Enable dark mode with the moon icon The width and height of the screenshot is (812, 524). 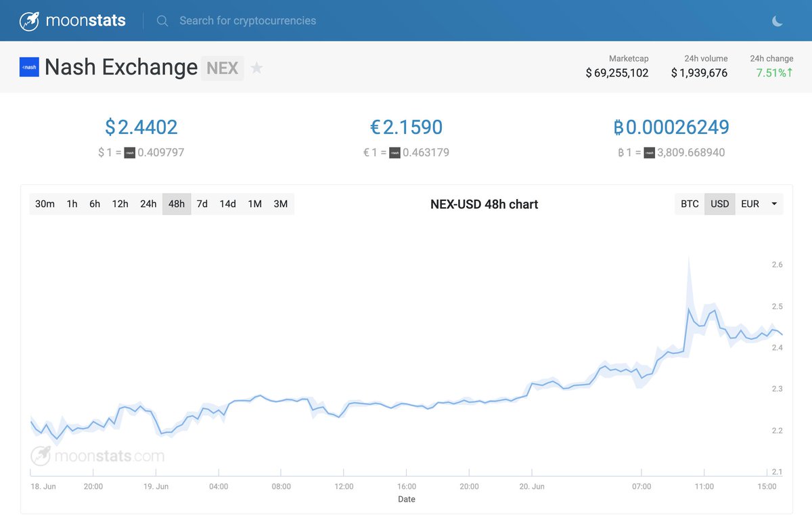tap(777, 20)
